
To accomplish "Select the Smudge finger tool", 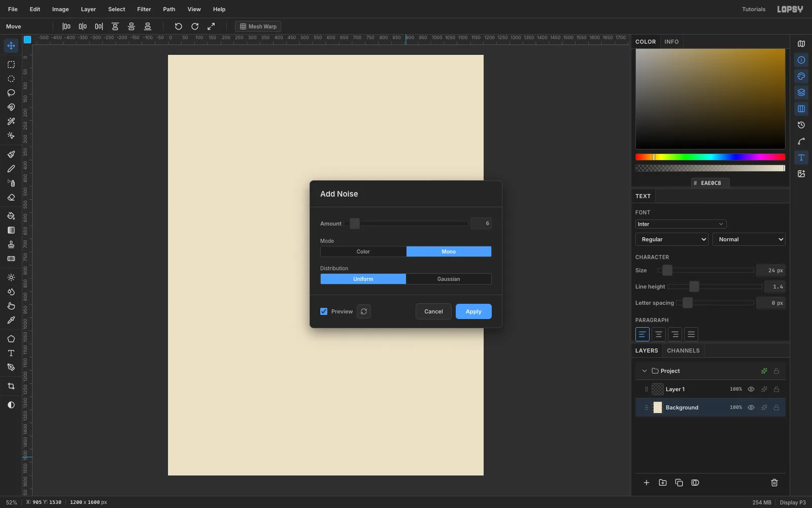I will pos(11,306).
